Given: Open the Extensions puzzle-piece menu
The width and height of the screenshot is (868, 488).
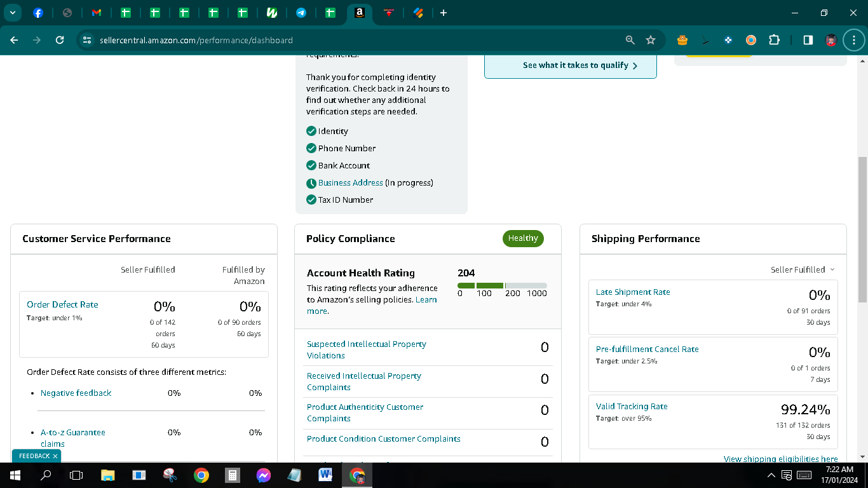Looking at the screenshot, I should (x=774, y=40).
